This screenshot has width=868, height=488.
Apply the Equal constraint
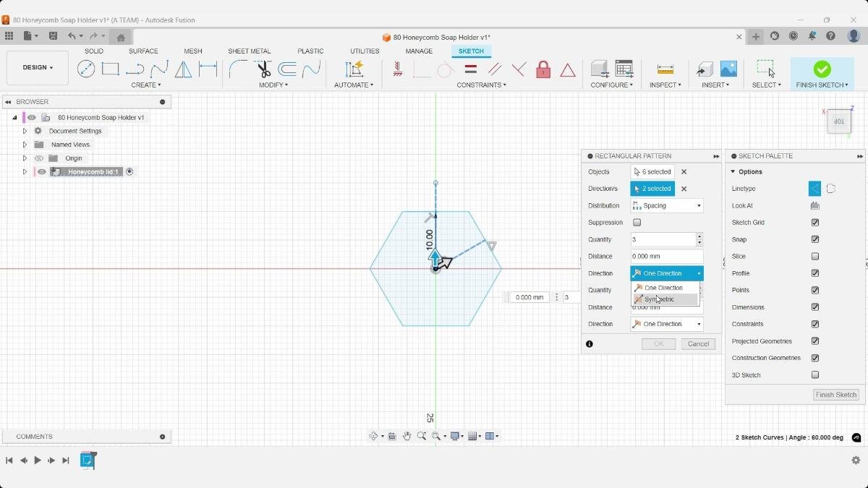[470, 69]
